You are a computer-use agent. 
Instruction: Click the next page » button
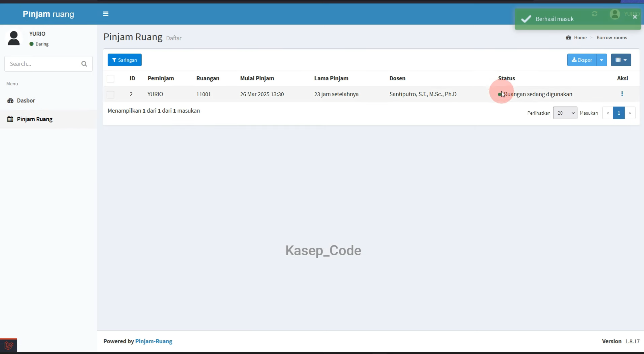630,113
